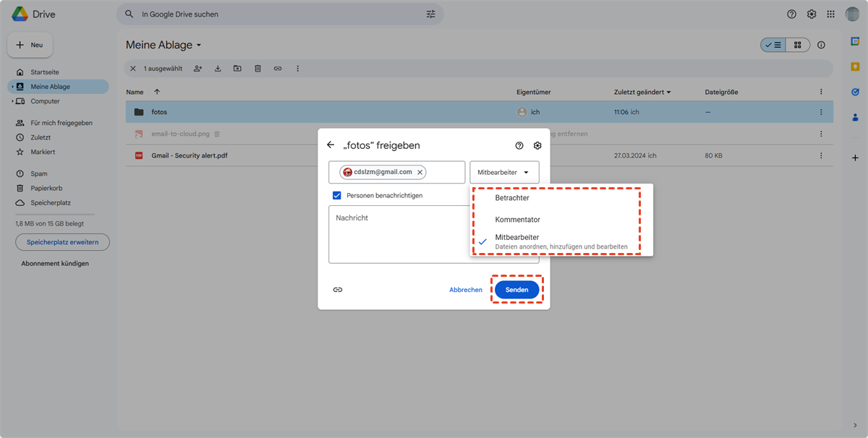This screenshot has height=438, width=868.
Task: Go back using the share dialog arrow
Action: 331,145
